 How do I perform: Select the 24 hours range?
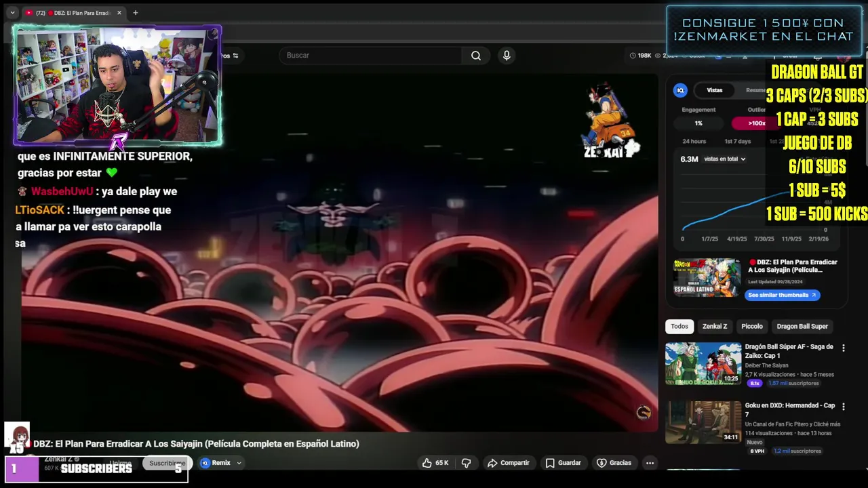694,142
